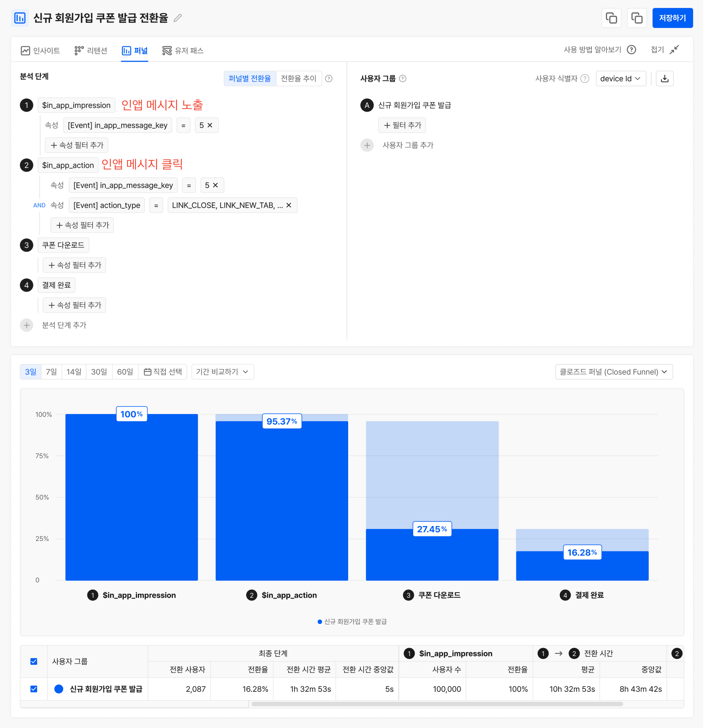Remove value 5 filter in step 1
Image resolution: width=703 pixels, height=728 pixels.
[210, 125]
